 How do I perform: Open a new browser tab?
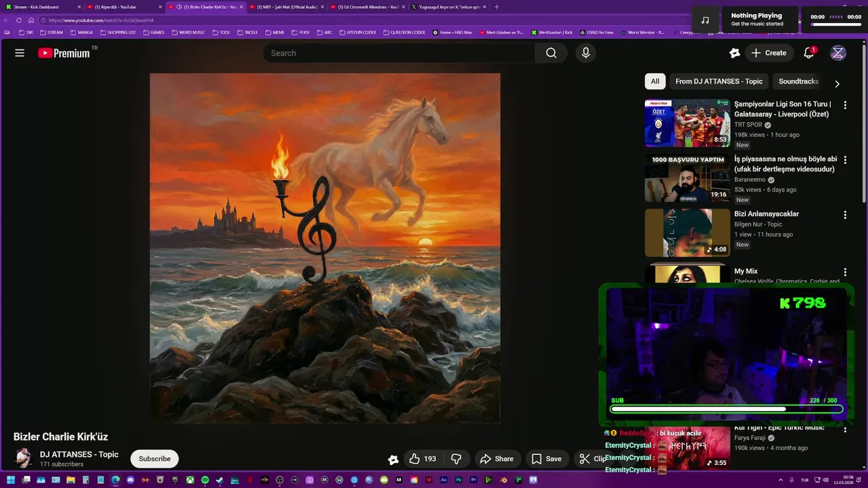[x=496, y=7]
